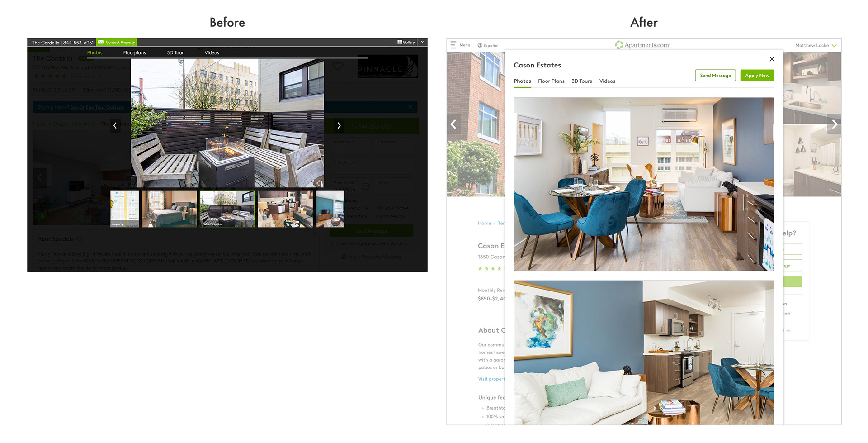Open the 3D Tour tab in Before
868x443 pixels.
pos(175,53)
